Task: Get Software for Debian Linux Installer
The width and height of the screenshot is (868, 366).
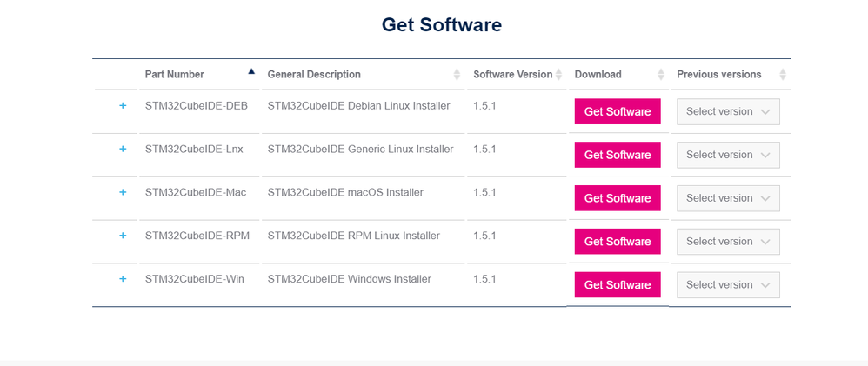Action: pyautogui.click(x=618, y=111)
